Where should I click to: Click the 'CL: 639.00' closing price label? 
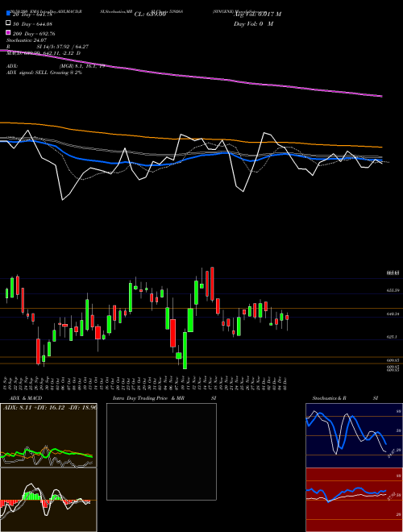(x=150, y=15)
